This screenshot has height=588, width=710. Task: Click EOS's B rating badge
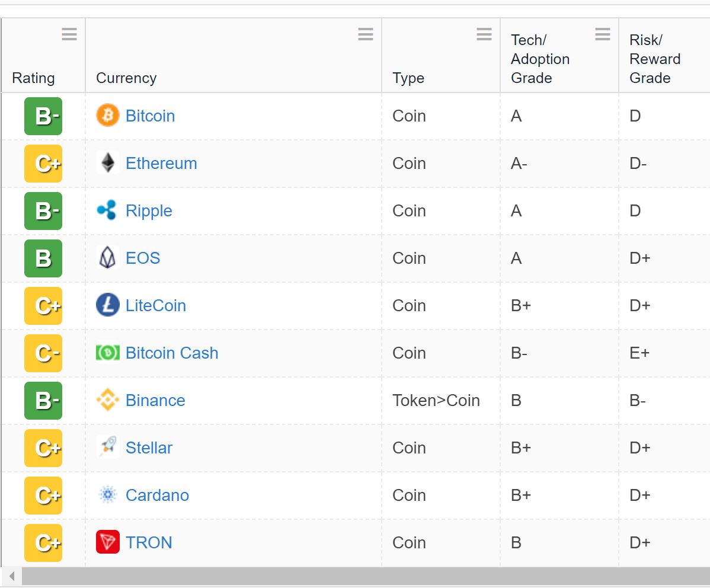pos(43,258)
